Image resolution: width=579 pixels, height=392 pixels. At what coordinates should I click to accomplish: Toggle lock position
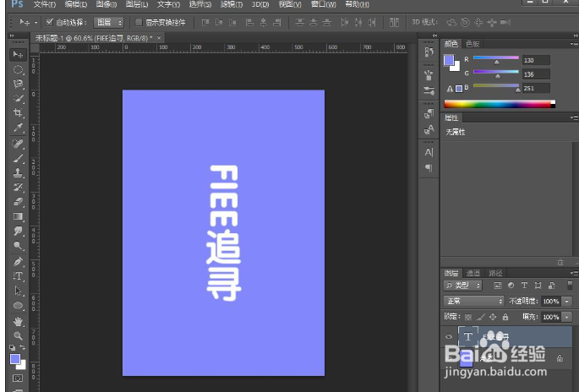493,317
